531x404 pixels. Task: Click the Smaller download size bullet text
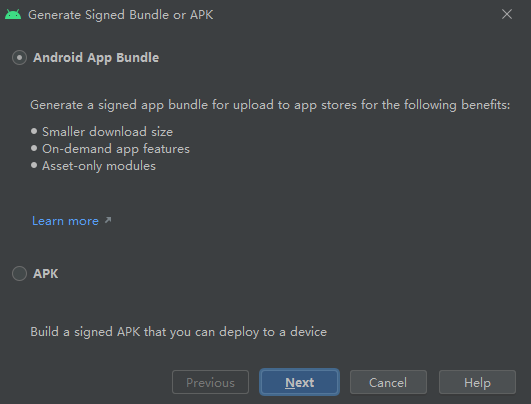[x=107, y=132]
